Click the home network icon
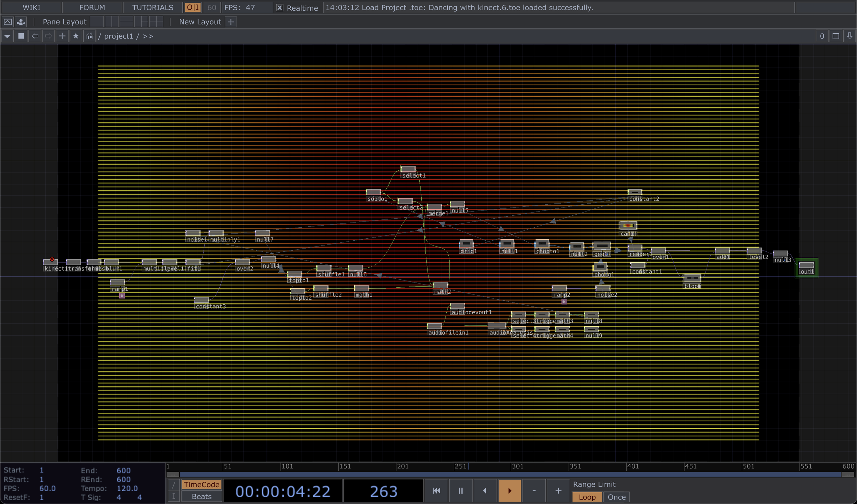The width and height of the screenshot is (857, 504). pos(89,36)
